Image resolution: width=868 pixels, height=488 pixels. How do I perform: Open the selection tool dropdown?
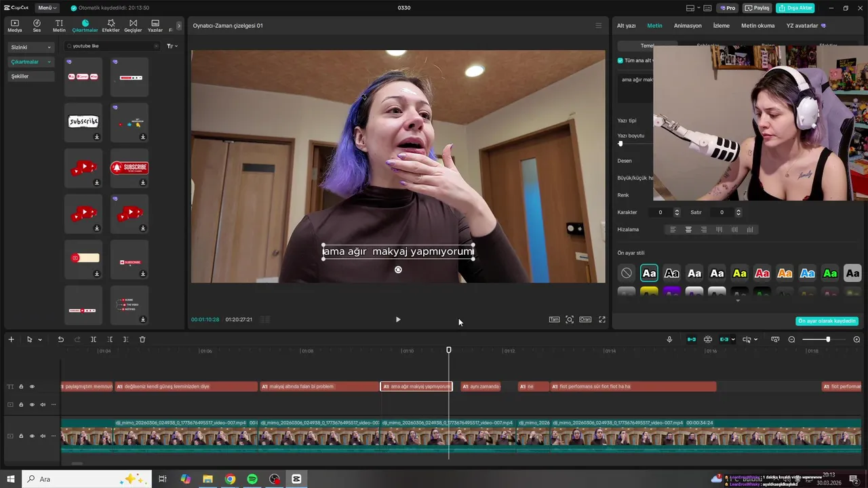click(39, 340)
